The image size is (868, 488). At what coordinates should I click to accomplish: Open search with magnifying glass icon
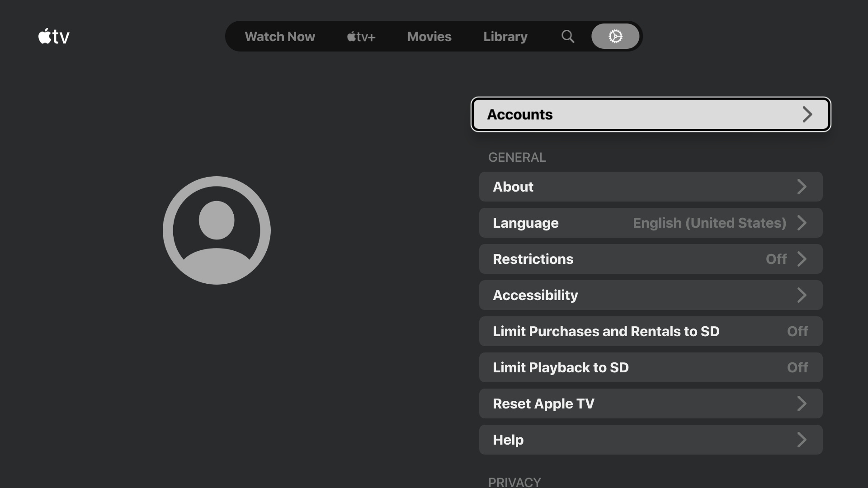(x=568, y=36)
